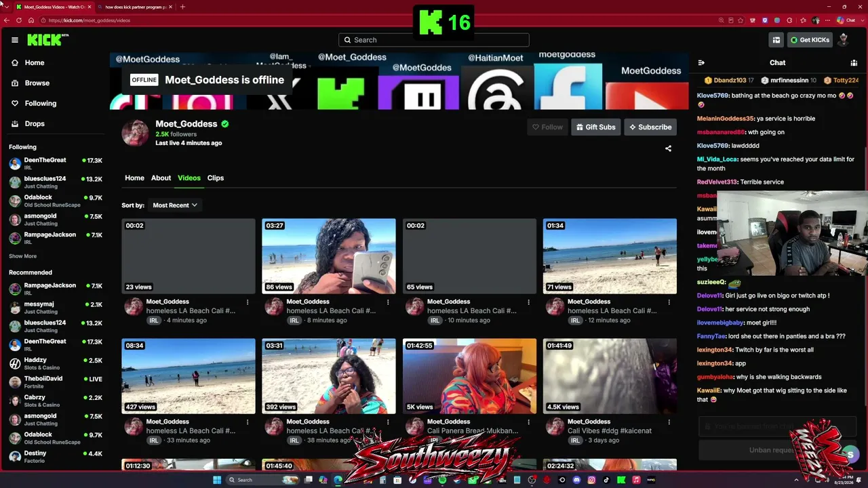
Task: Switch to the Home channel tab
Action: tap(134, 178)
